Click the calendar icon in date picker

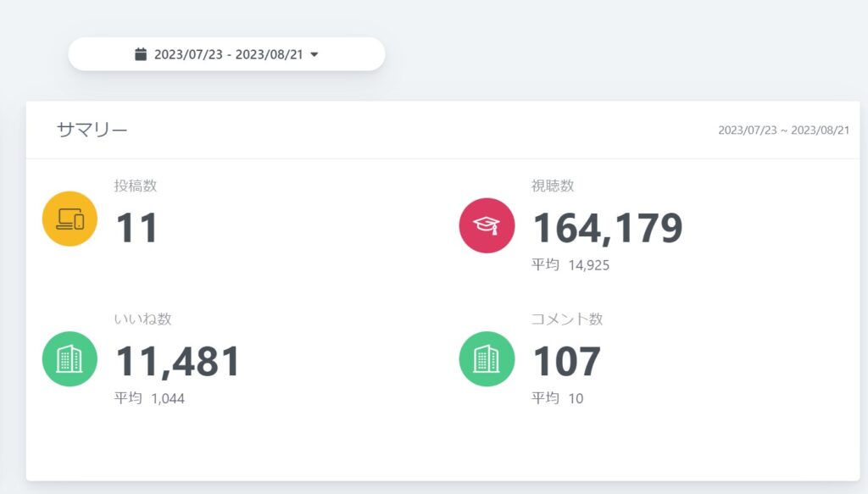point(141,54)
